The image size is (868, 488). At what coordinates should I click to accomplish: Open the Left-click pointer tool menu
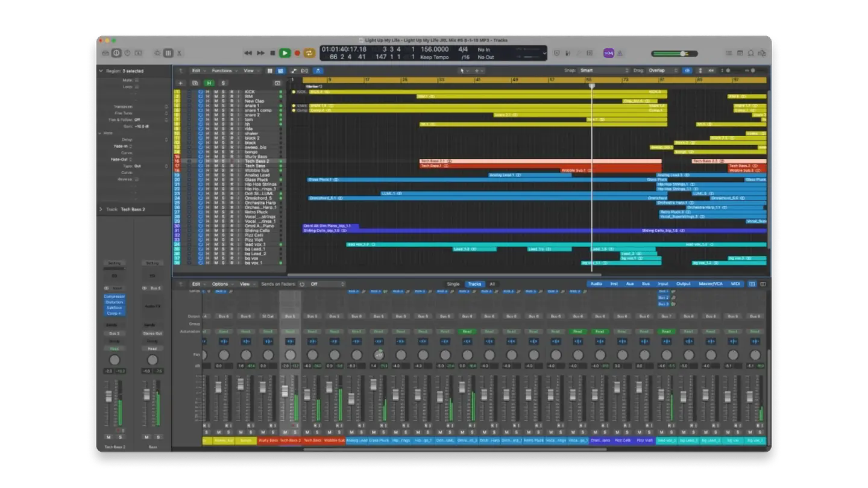coord(463,70)
